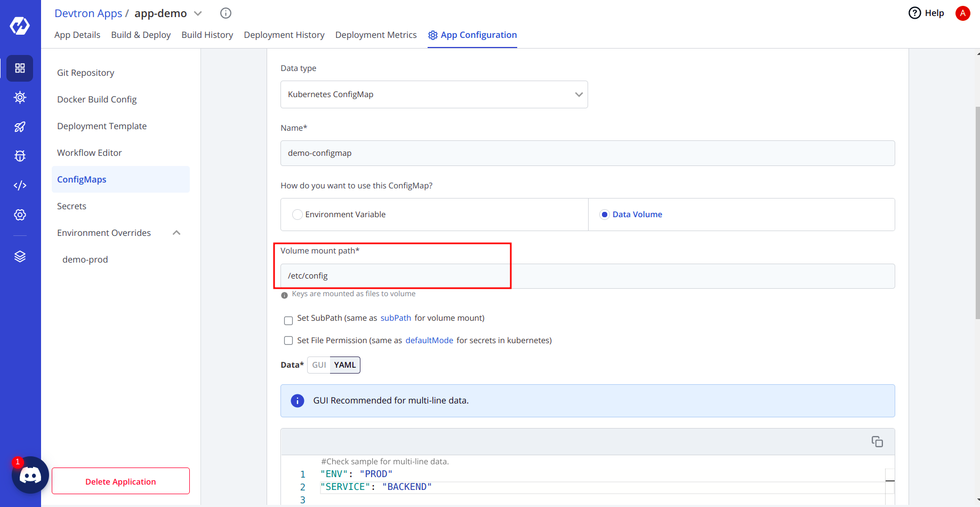Click the Volume mount path input field

coord(588,276)
